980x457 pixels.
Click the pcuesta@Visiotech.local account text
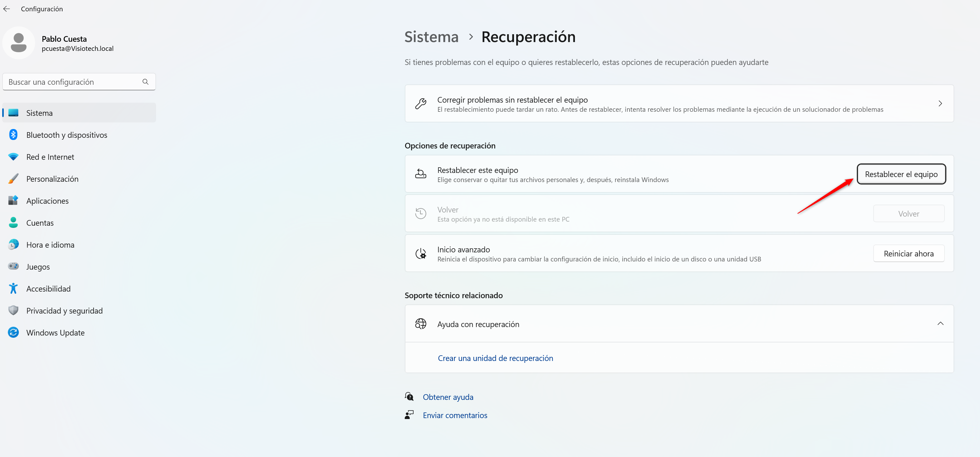[x=78, y=49]
